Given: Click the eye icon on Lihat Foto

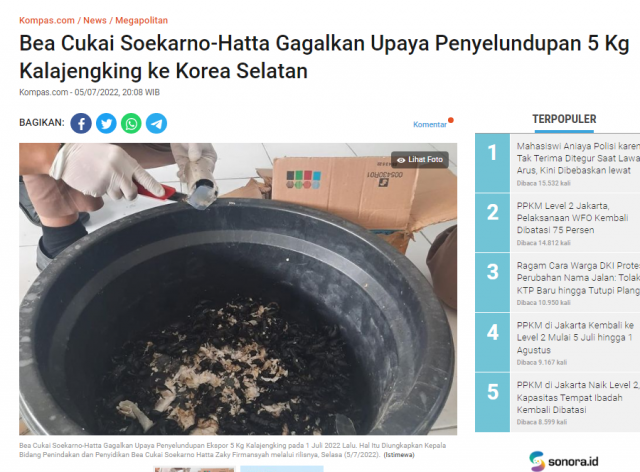Looking at the screenshot, I should [401, 160].
